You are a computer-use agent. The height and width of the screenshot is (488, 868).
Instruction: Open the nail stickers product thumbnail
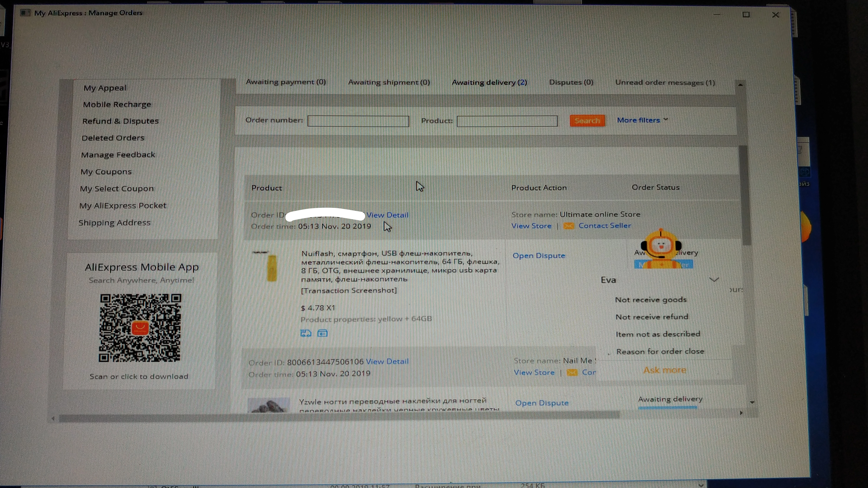coord(269,405)
